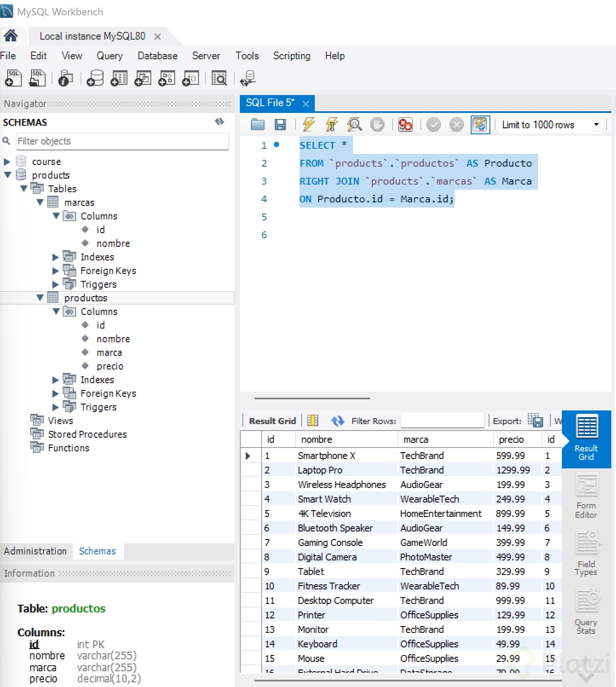Click the create new table icon
This screenshot has width=616, height=687.
click(119, 78)
